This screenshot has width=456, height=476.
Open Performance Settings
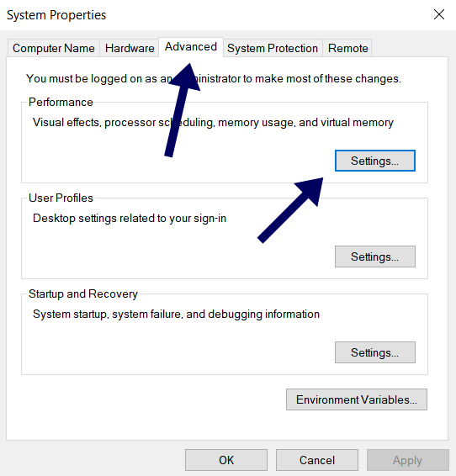pyautogui.click(x=375, y=161)
